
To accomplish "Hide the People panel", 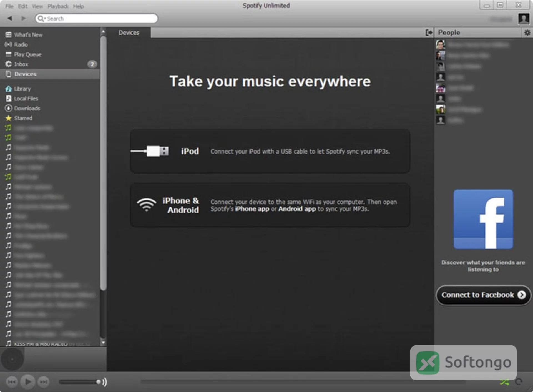I will coord(429,33).
